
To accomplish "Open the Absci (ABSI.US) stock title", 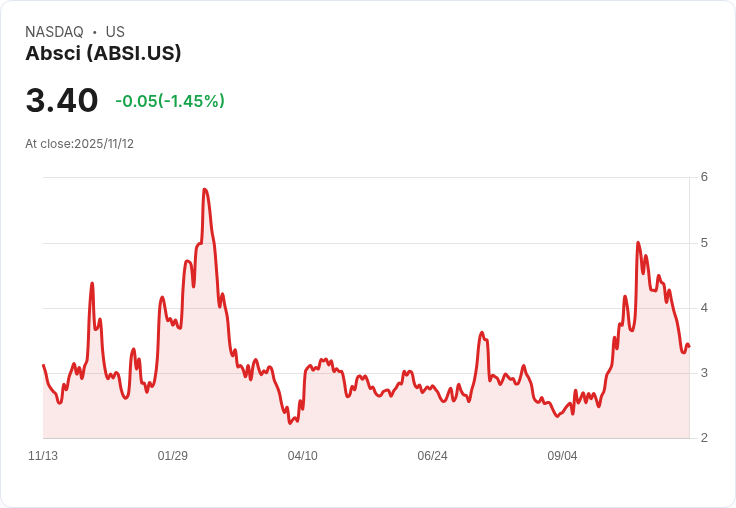I will [103, 54].
